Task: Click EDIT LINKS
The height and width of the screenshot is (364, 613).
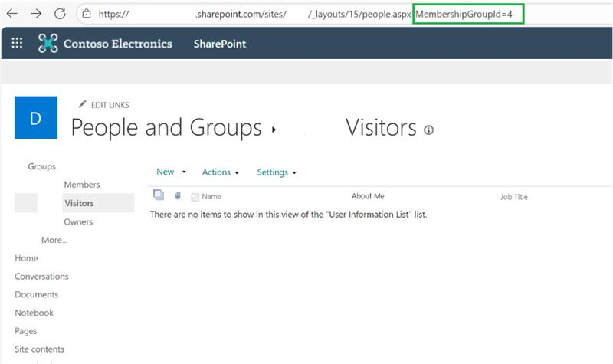Action: tap(110, 105)
